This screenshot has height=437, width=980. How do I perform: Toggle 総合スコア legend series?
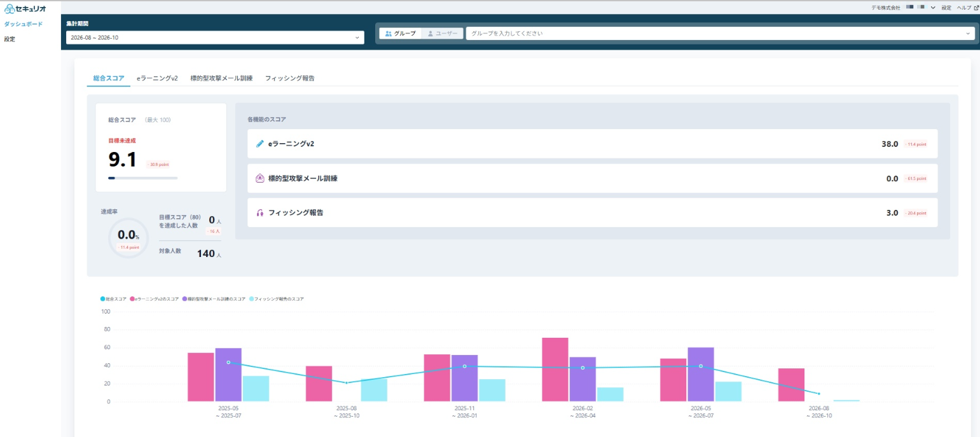click(114, 298)
